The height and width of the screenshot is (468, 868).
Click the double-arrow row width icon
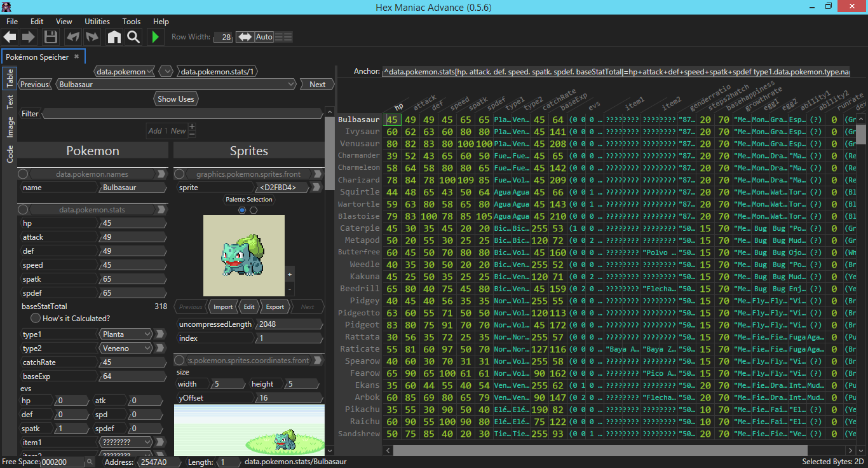245,37
